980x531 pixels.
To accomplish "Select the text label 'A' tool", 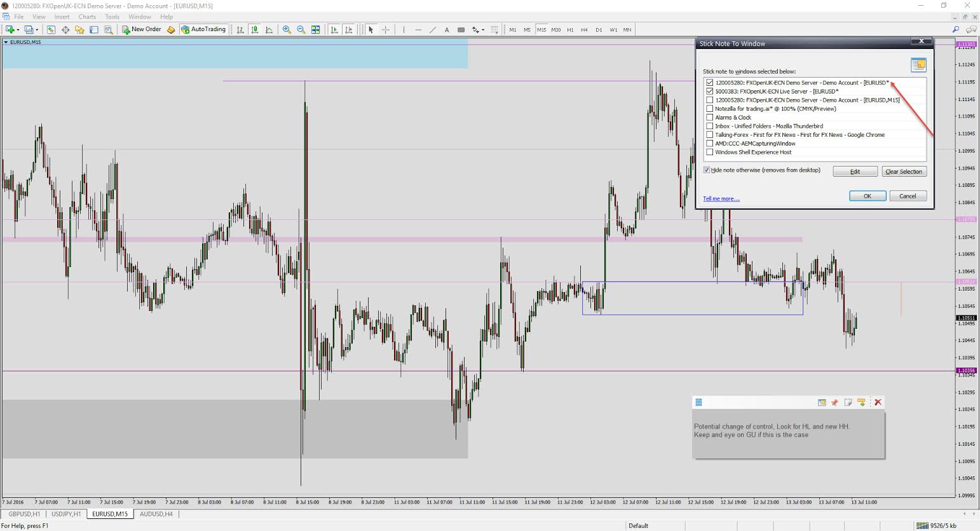I will [x=447, y=29].
